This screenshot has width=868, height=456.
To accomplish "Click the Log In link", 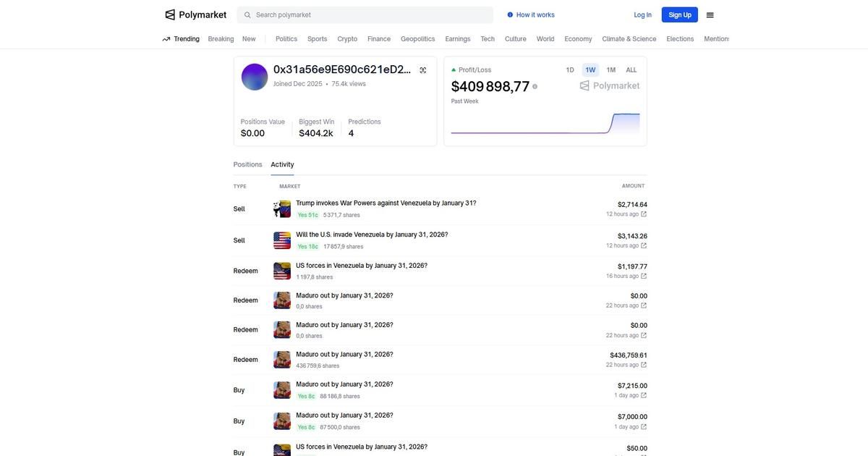I will coord(642,14).
